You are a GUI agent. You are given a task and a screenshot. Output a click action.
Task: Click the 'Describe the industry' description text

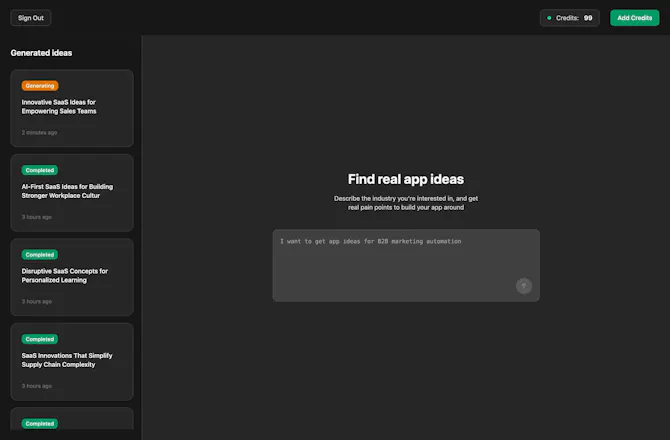pyautogui.click(x=406, y=203)
